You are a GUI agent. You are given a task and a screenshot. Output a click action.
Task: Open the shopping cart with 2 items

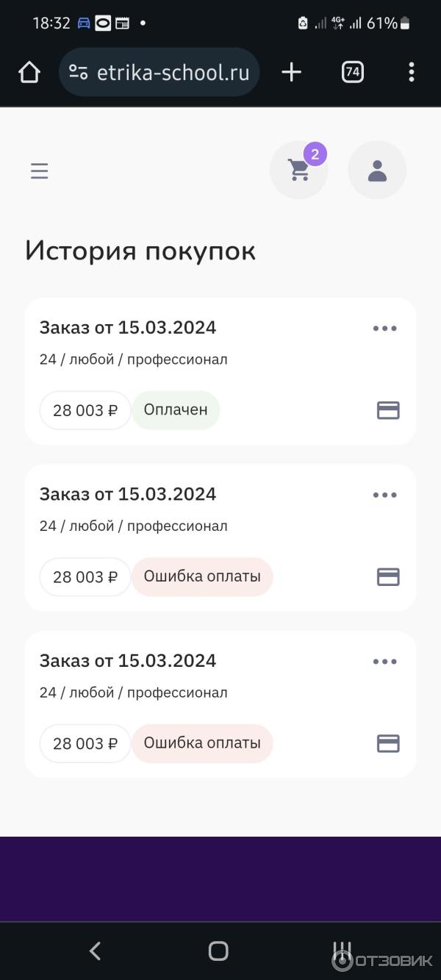(299, 170)
